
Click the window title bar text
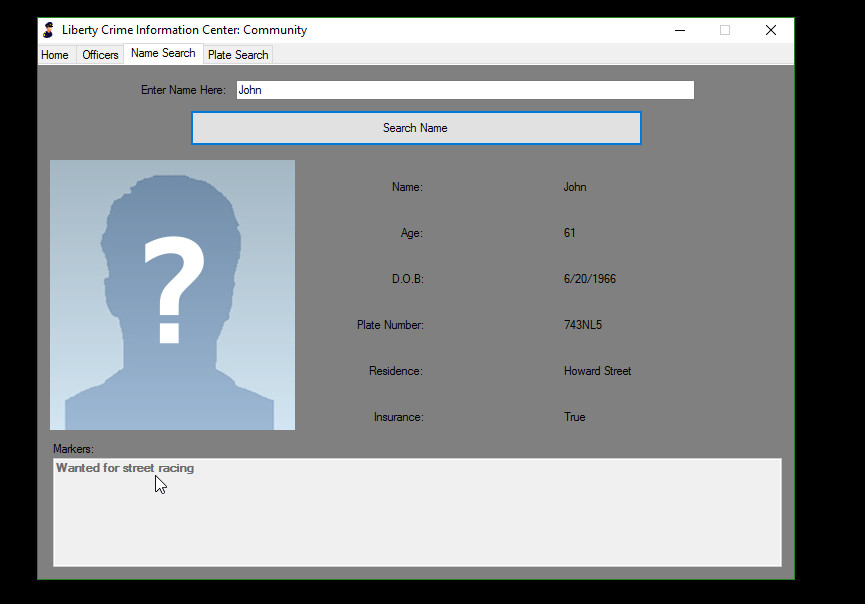coord(184,30)
